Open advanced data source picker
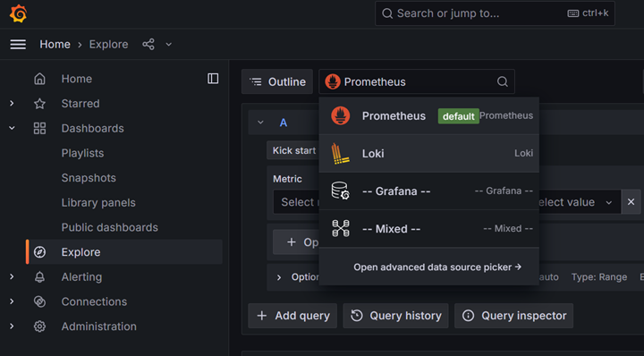Screen dimensions: 644x356 coord(437,267)
